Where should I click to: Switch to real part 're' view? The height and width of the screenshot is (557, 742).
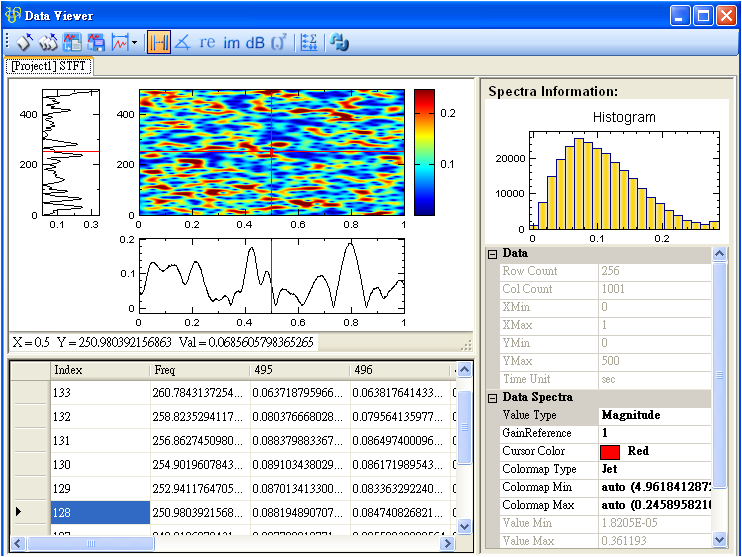[207, 42]
